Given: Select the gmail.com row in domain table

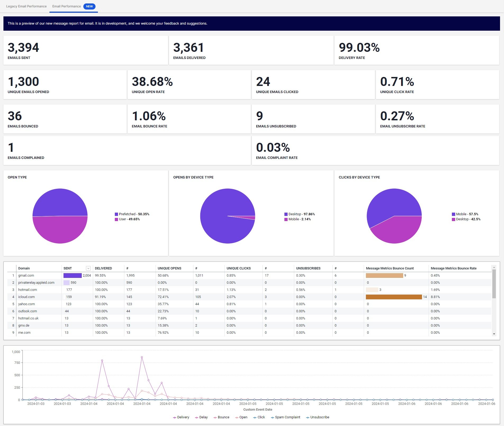Looking at the screenshot, I should tap(26, 275).
